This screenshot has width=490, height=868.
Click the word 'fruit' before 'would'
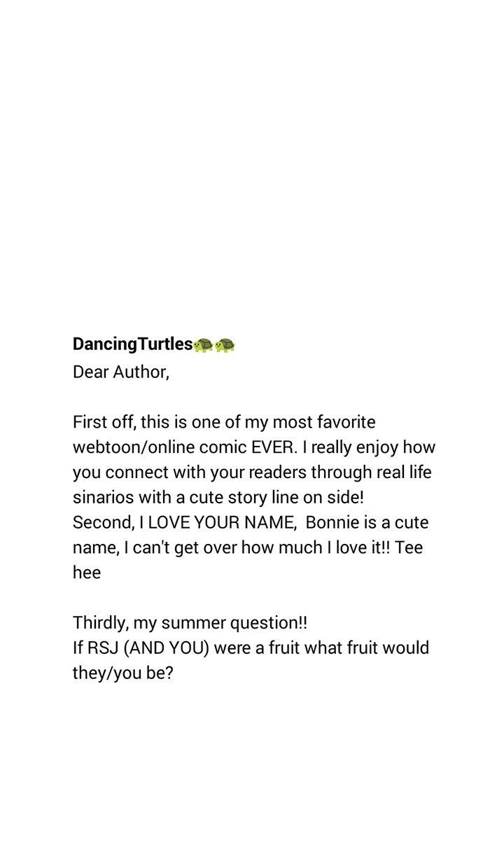tap(364, 647)
